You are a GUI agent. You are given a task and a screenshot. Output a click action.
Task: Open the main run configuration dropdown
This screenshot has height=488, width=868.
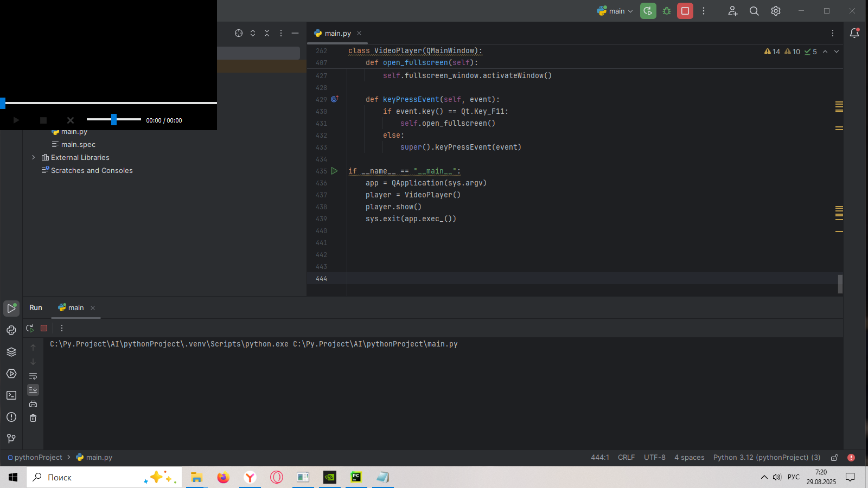[615, 11]
